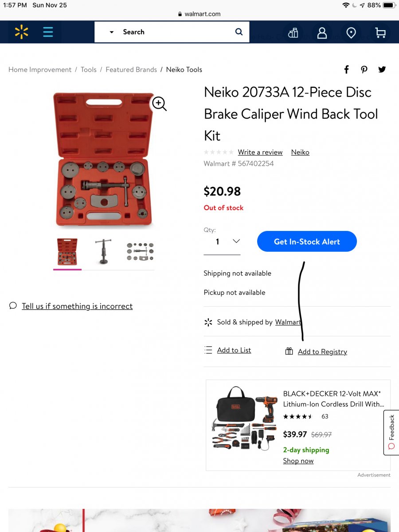This screenshot has height=532, width=399.
Task: Zoom into the product image
Action: point(159,104)
